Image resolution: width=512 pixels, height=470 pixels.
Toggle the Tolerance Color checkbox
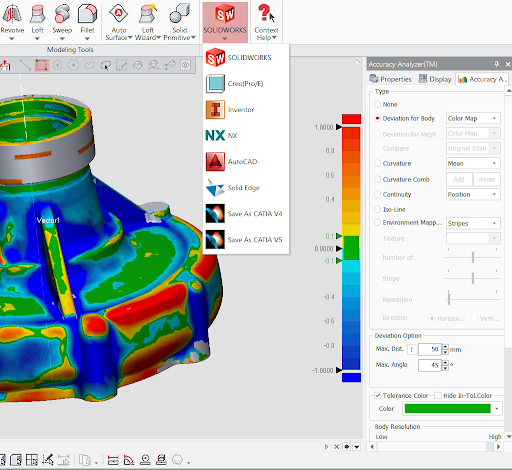[x=377, y=396]
